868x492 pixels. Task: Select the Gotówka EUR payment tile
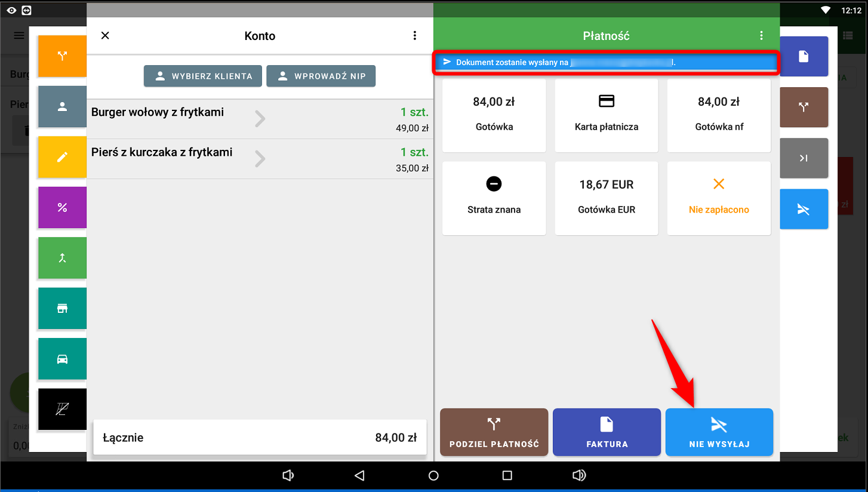coord(607,198)
